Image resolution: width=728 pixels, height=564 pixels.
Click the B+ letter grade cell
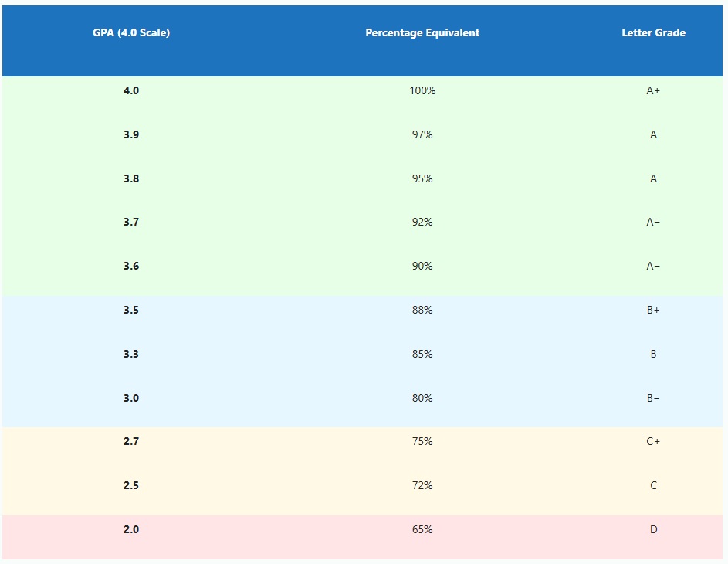pos(653,310)
